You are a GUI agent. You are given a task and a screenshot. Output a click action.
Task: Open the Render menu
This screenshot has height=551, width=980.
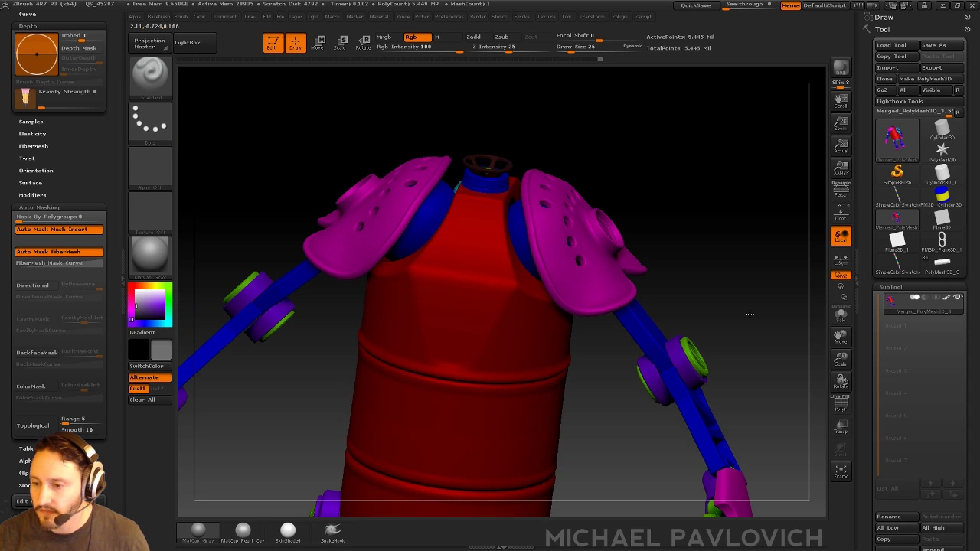478,17
